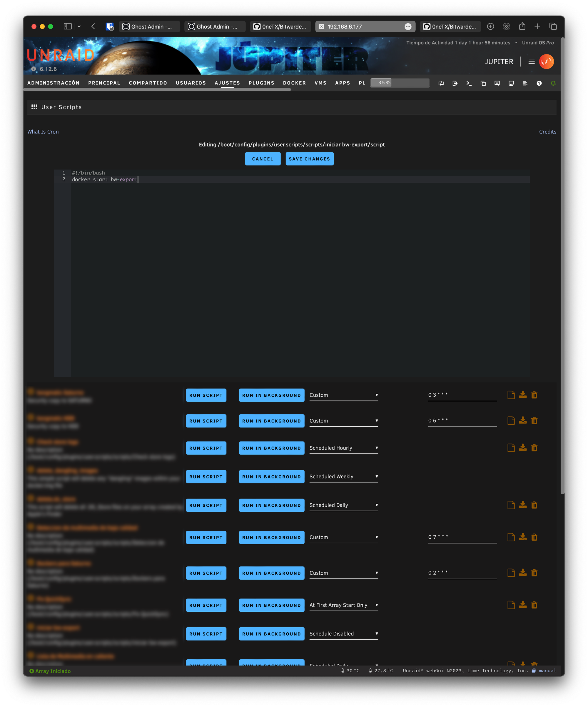The image size is (588, 707).
Task: Click the info icon next to version 6.12.6
Action: coord(34,69)
